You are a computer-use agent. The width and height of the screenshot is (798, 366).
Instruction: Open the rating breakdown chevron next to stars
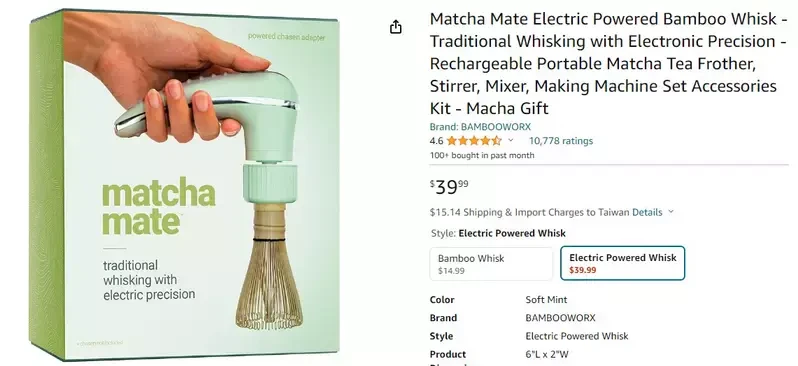511,140
